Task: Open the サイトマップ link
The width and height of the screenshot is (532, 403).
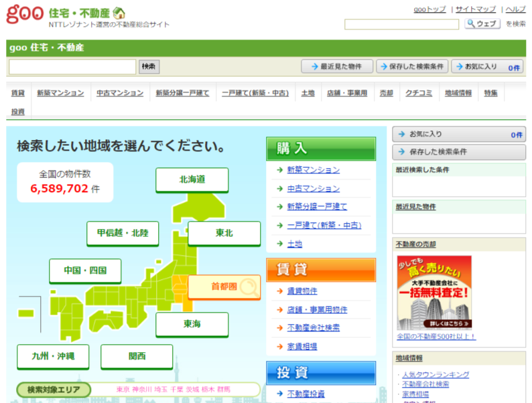Action: coord(475,9)
